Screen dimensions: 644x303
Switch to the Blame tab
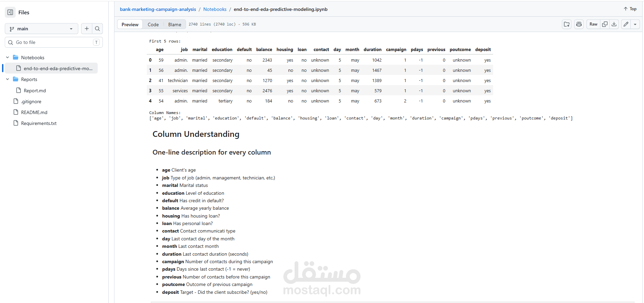[x=174, y=25]
